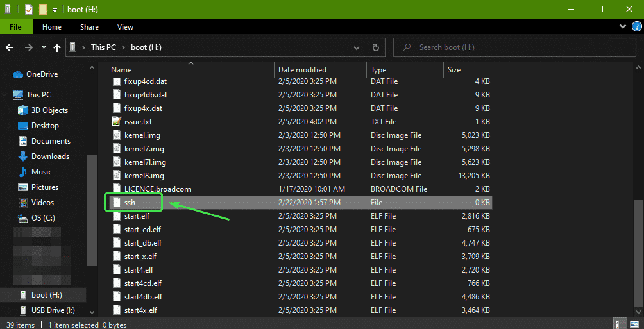Switch to the View ribbon tab

click(125, 27)
